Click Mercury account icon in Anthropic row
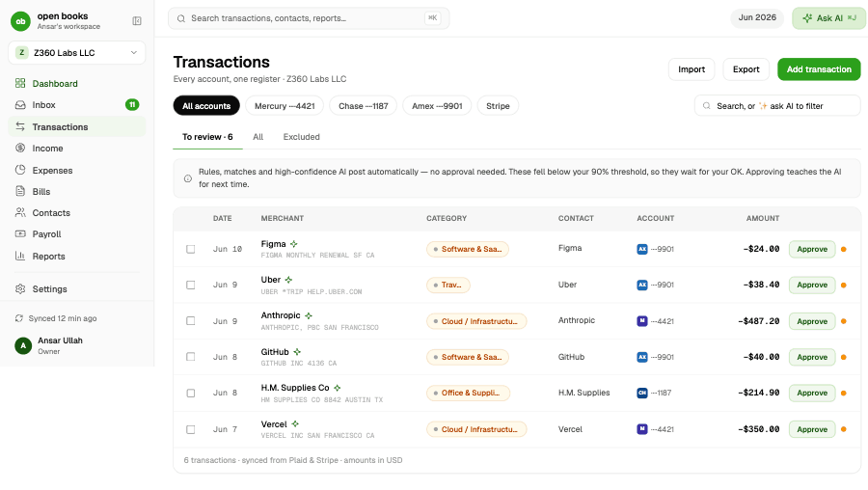868x490 pixels. click(642, 321)
